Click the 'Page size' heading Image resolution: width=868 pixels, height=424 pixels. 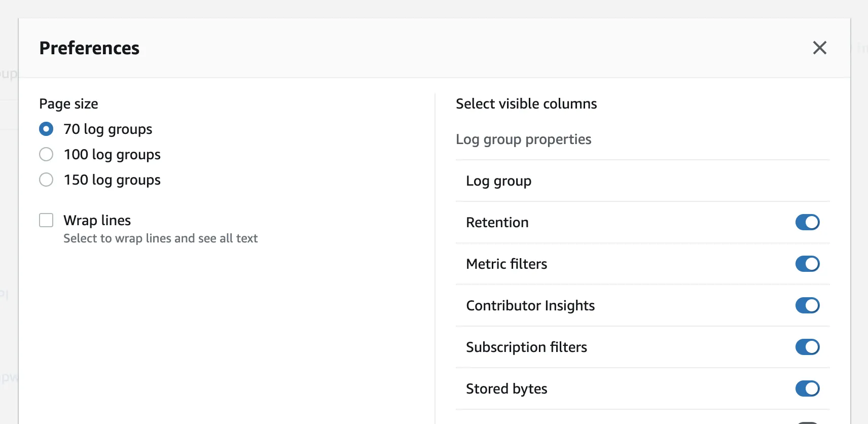[x=68, y=104]
